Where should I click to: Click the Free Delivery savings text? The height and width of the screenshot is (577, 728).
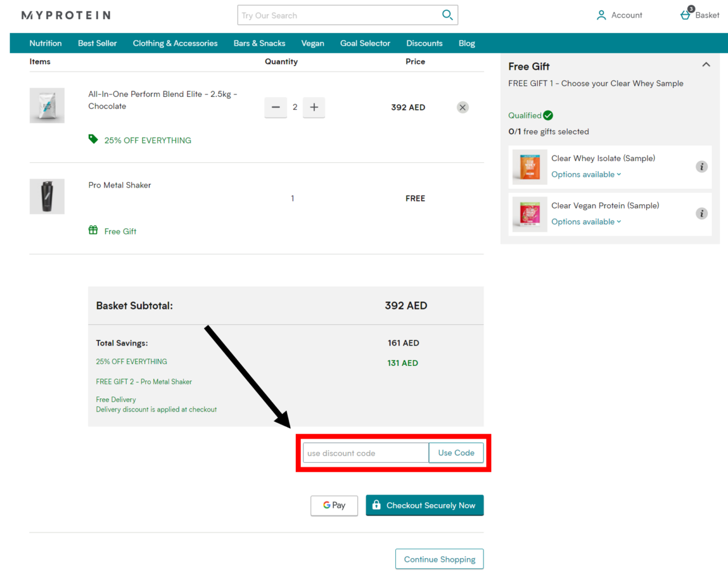tap(116, 399)
